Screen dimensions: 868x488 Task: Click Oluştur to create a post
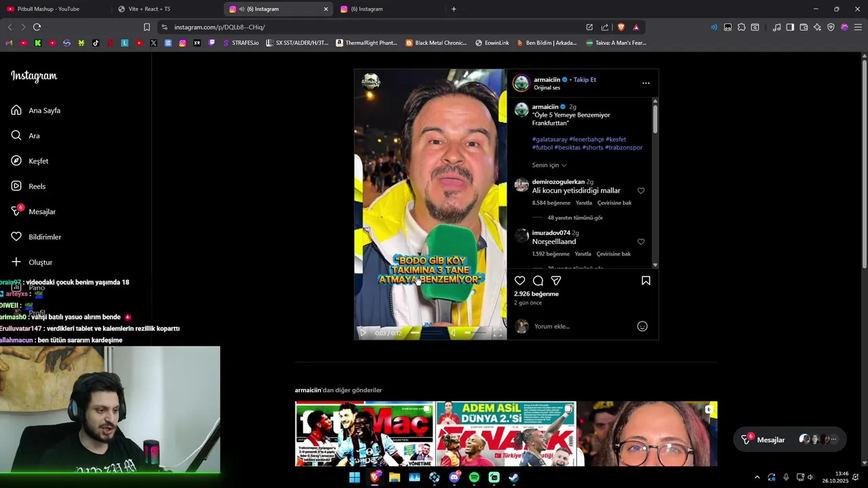click(x=32, y=262)
